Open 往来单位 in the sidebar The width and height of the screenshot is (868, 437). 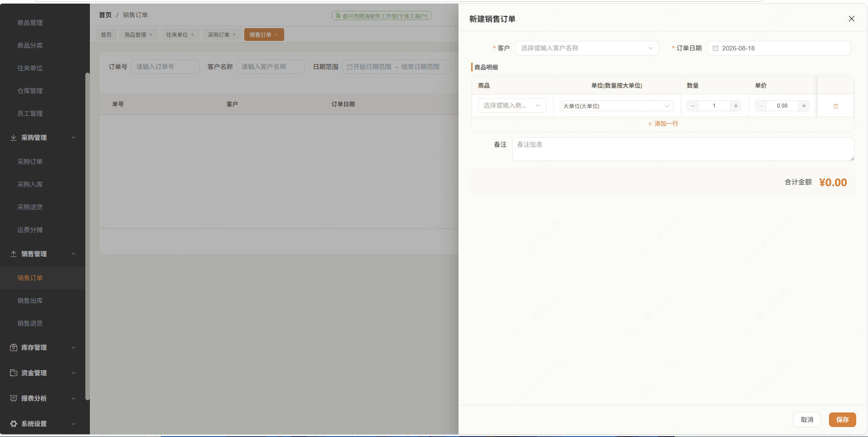point(30,68)
